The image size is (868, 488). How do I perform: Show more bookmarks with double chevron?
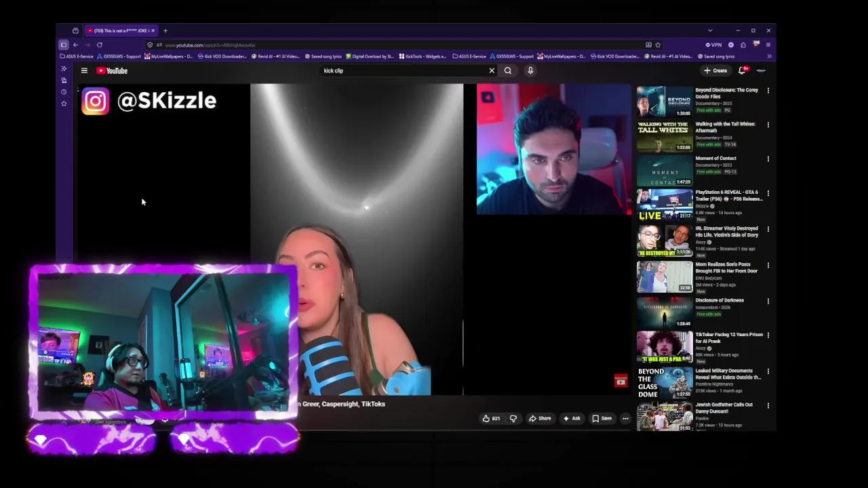[768, 56]
